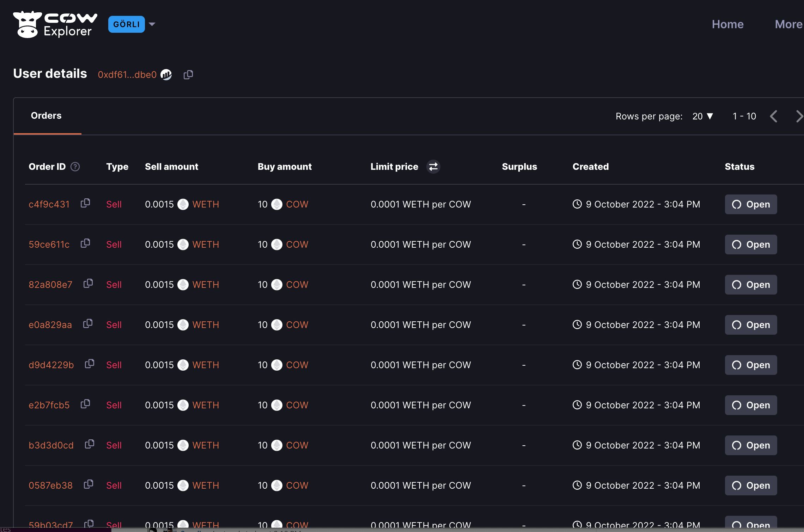This screenshot has width=804, height=532.
Task: Click the Limit price column header
Action: click(x=394, y=167)
